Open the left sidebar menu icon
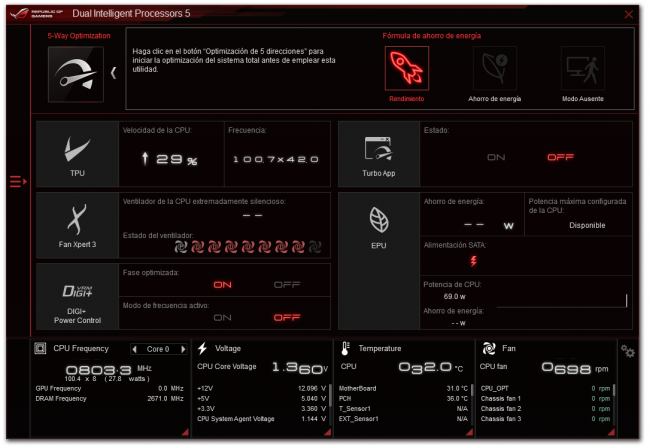Screen dimensions: 650x448 18,182
